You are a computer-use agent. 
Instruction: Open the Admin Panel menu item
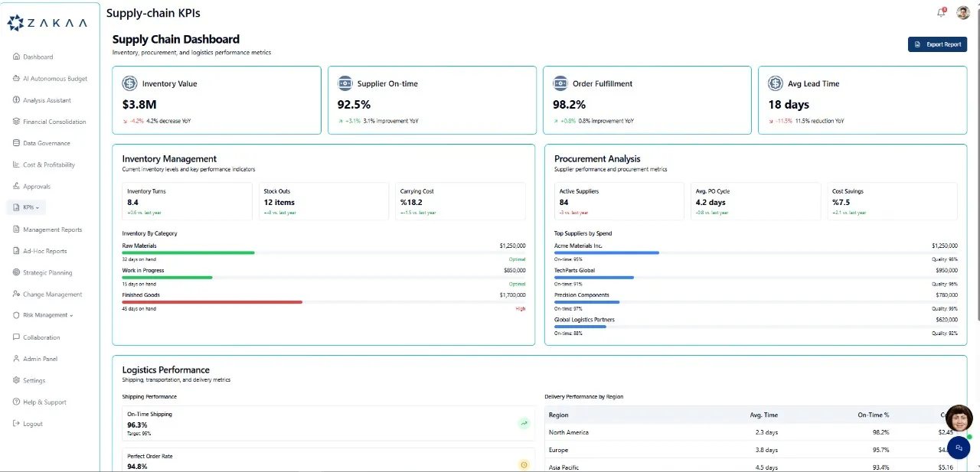tap(40, 359)
